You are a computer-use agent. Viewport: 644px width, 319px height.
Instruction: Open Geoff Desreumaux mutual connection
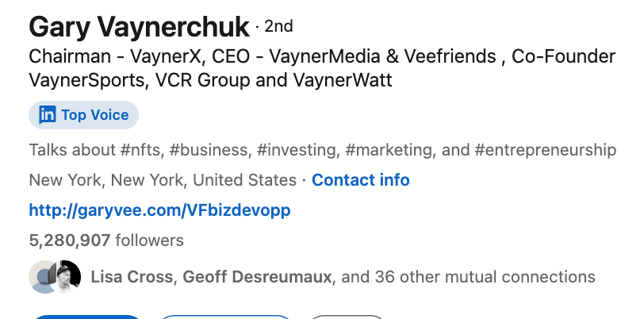[x=258, y=278]
